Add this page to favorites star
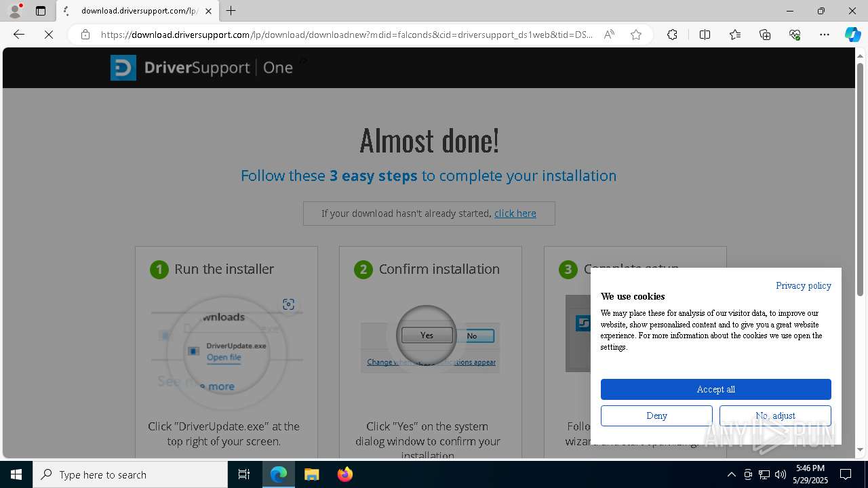The height and width of the screenshot is (488, 868). pos(636,35)
